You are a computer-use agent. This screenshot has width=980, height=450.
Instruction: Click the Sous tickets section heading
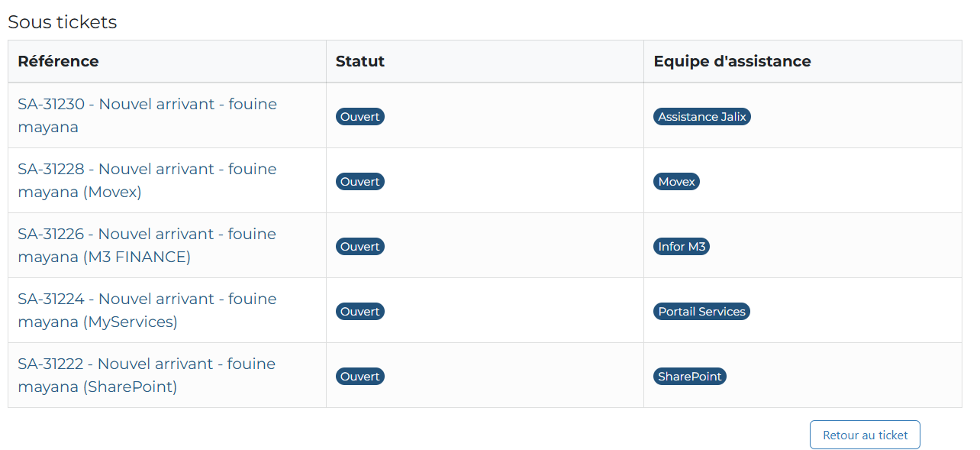pyautogui.click(x=63, y=22)
